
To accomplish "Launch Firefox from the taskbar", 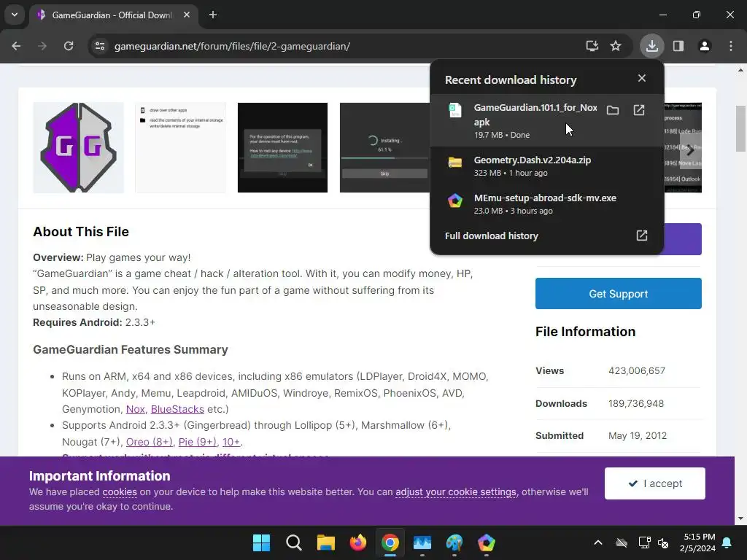I will 357,542.
